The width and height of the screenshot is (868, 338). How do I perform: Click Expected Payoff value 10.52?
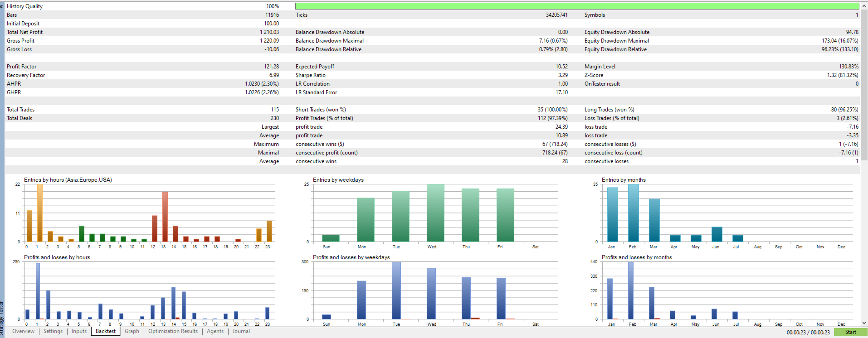561,67
